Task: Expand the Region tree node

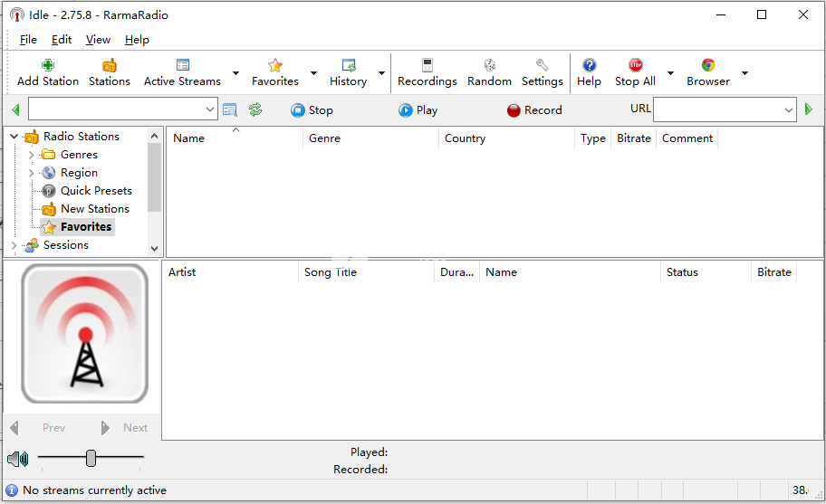Action: click(x=31, y=173)
